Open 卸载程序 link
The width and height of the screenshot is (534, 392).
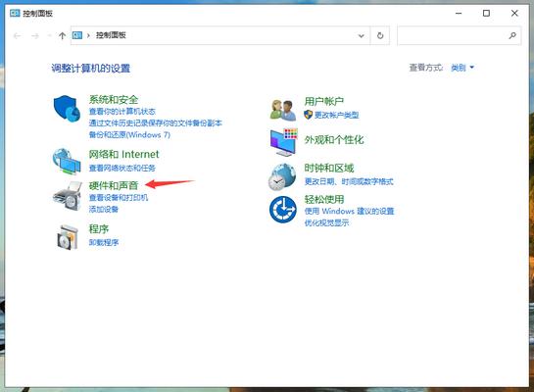[x=104, y=242]
